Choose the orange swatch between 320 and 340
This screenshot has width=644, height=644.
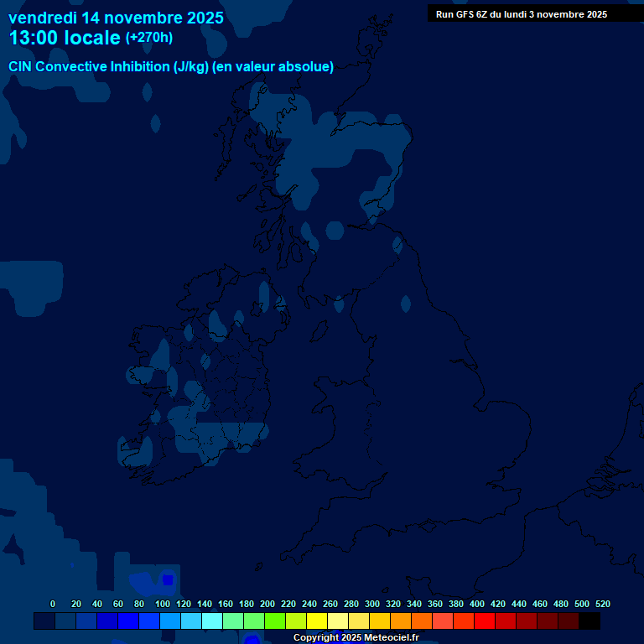pos(401,621)
